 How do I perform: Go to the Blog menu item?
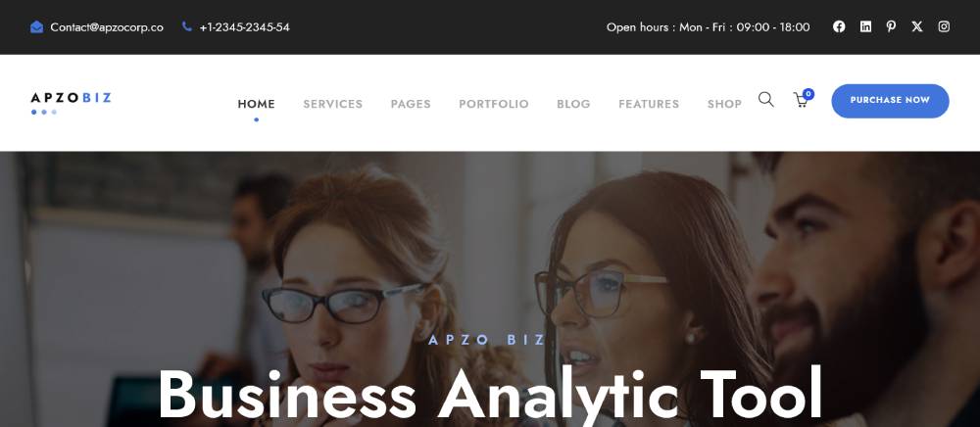[573, 104]
